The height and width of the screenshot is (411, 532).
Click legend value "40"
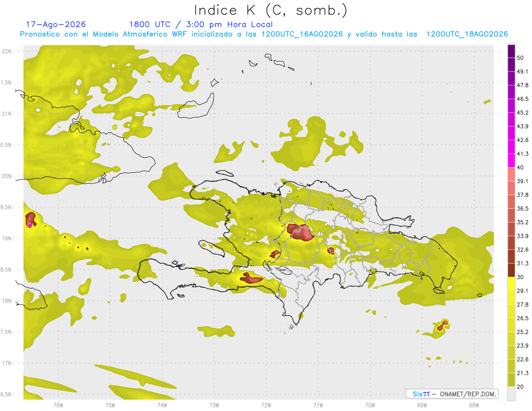pyautogui.click(x=521, y=168)
